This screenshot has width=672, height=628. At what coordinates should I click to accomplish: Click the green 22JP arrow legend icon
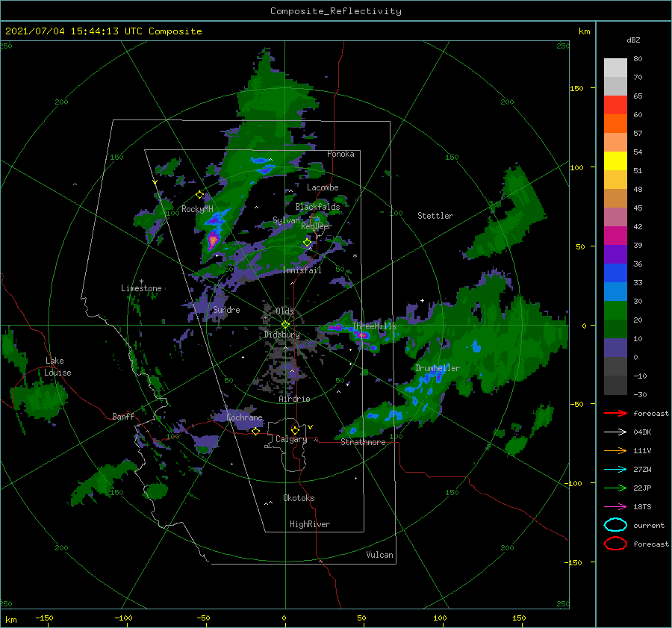tap(615, 488)
